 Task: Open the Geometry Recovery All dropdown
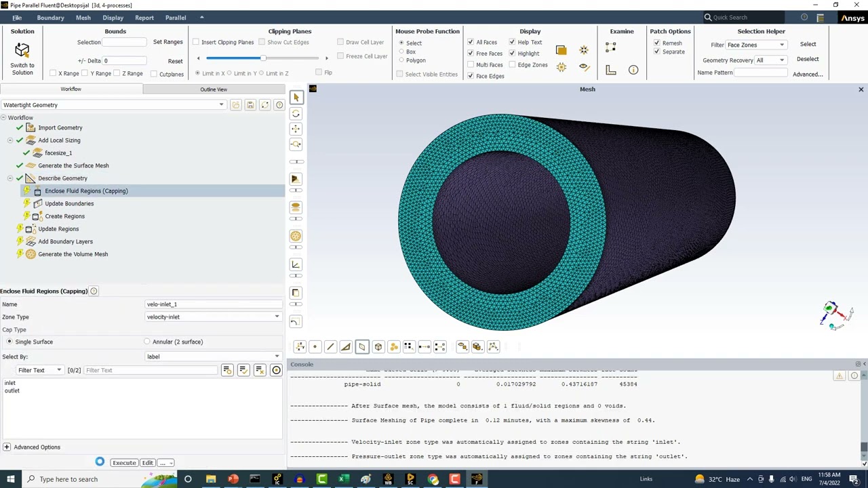click(x=770, y=60)
